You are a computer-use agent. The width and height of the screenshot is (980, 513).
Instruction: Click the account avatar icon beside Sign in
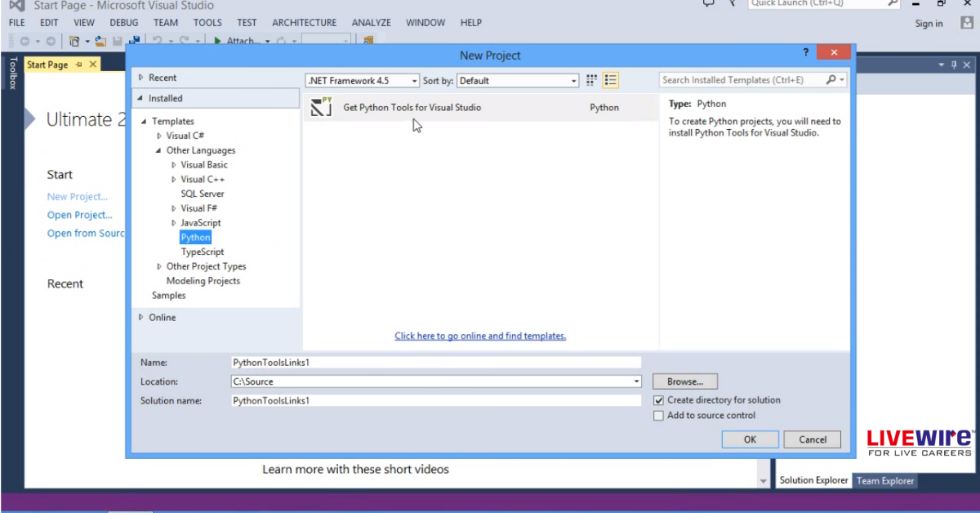pyautogui.click(x=966, y=23)
